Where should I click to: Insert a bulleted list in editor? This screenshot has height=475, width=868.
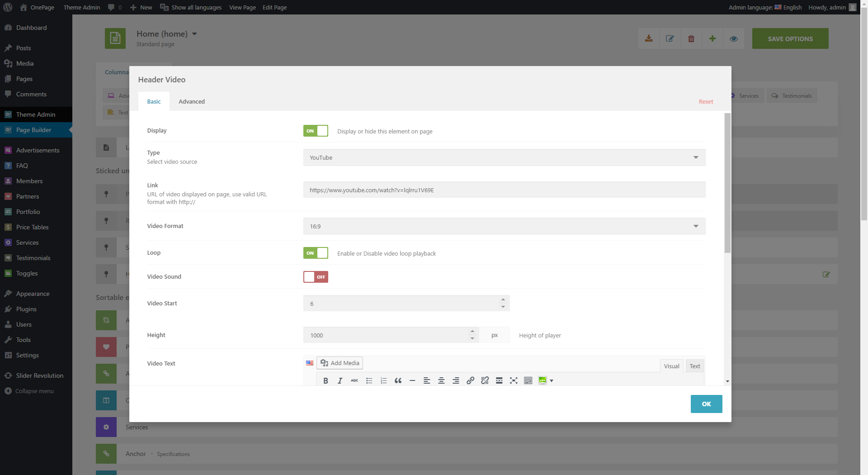(x=369, y=380)
